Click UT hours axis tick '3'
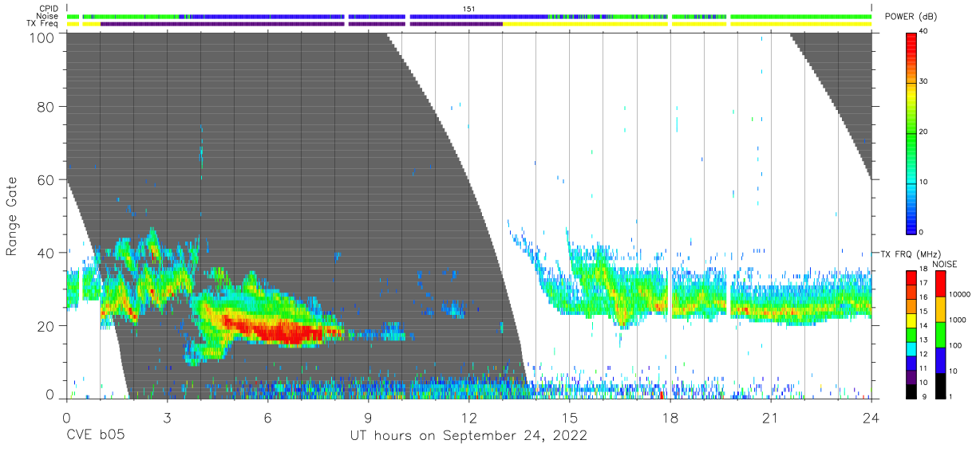980x452 pixels. tap(167, 418)
